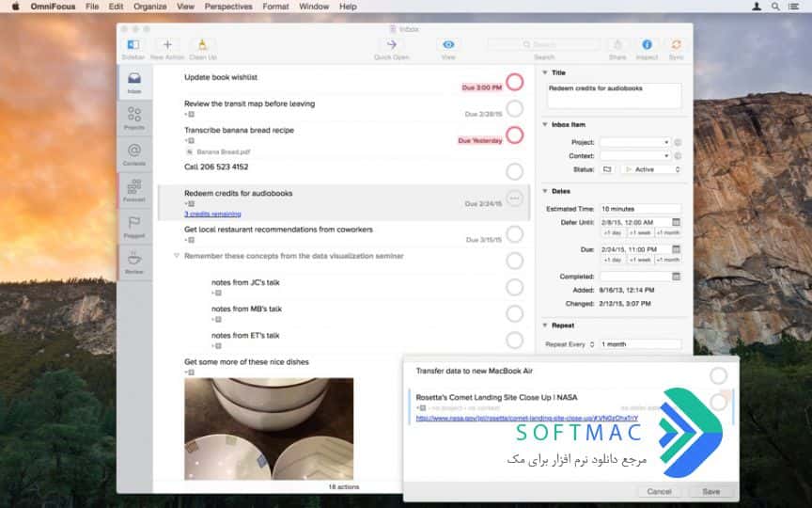Viewport: 812px width, 508px height.
Task: Open the Repeat Every dropdown
Action: (570, 344)
